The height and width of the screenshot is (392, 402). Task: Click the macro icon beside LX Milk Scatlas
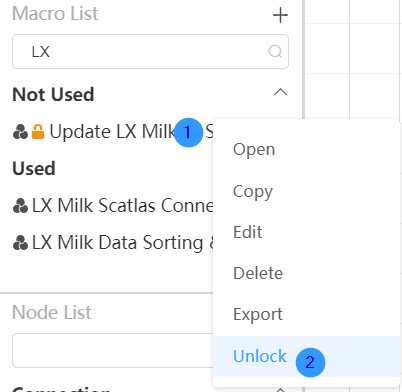pos(20,206)
